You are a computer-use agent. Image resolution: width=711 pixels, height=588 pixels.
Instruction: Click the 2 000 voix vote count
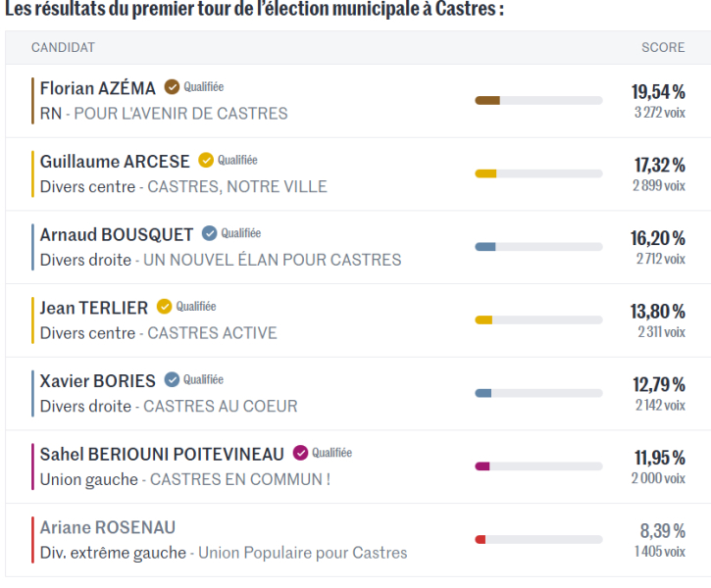click(x=658, y=478)
